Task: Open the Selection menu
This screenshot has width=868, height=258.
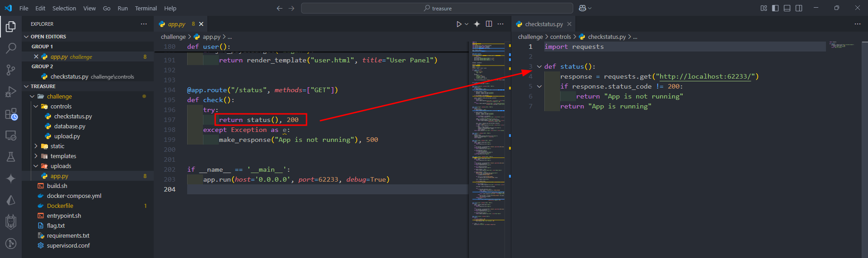Action: [x=64, y=8]
